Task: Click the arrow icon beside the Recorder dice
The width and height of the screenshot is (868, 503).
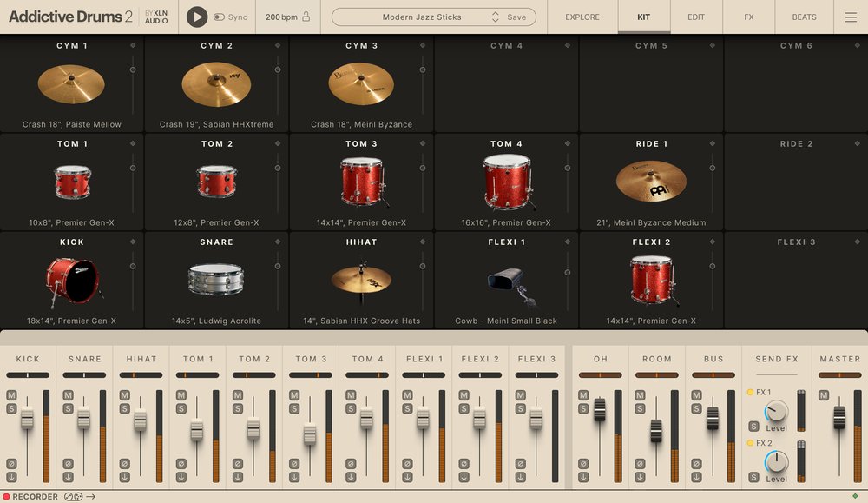Action: pos(91,496)
